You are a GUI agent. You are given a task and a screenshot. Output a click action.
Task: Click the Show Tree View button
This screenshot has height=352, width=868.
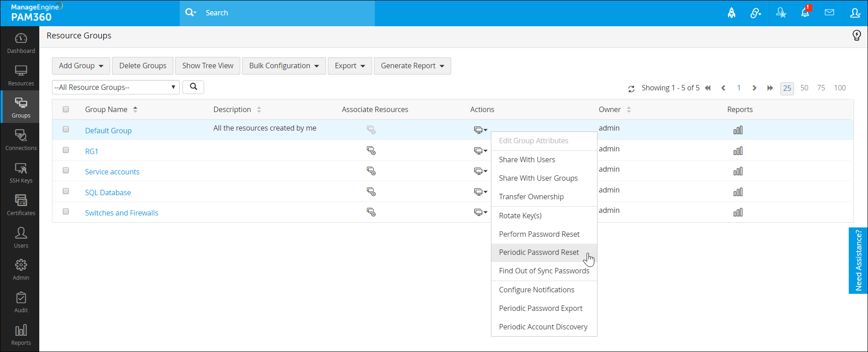point(208,66)
